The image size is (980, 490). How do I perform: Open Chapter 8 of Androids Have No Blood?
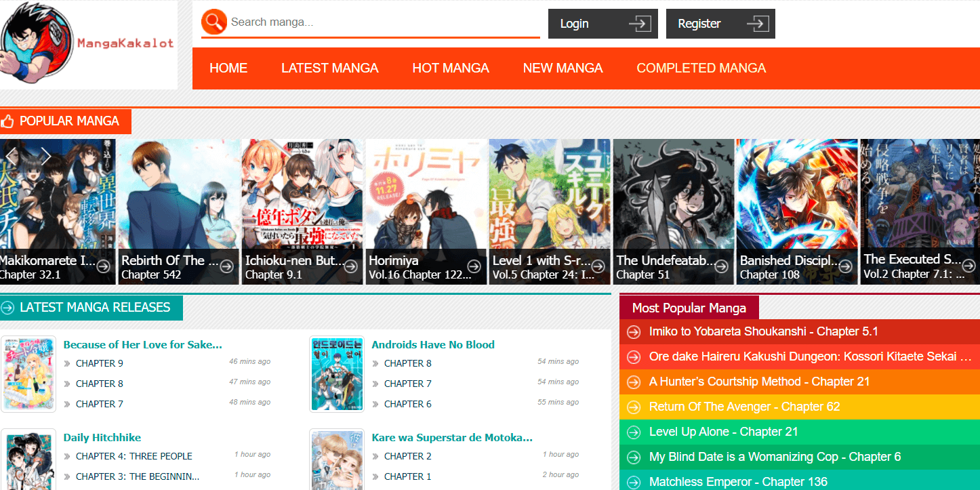coord(408,363)
